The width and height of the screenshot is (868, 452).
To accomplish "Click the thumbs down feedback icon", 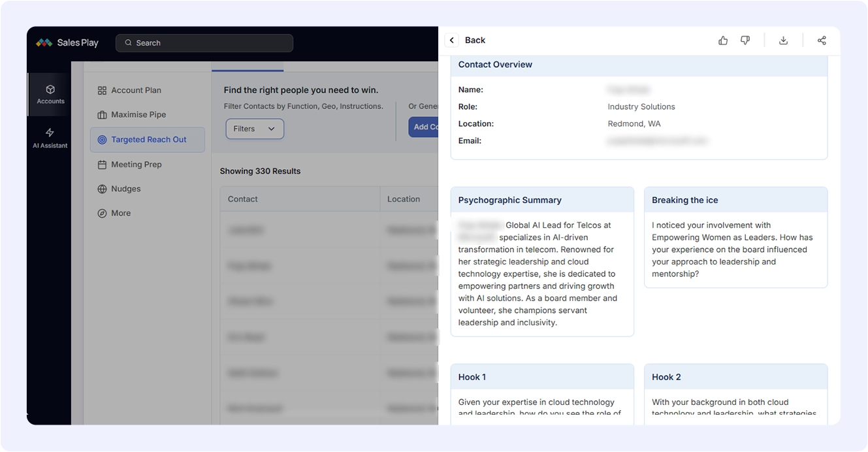I will point(745,40).
